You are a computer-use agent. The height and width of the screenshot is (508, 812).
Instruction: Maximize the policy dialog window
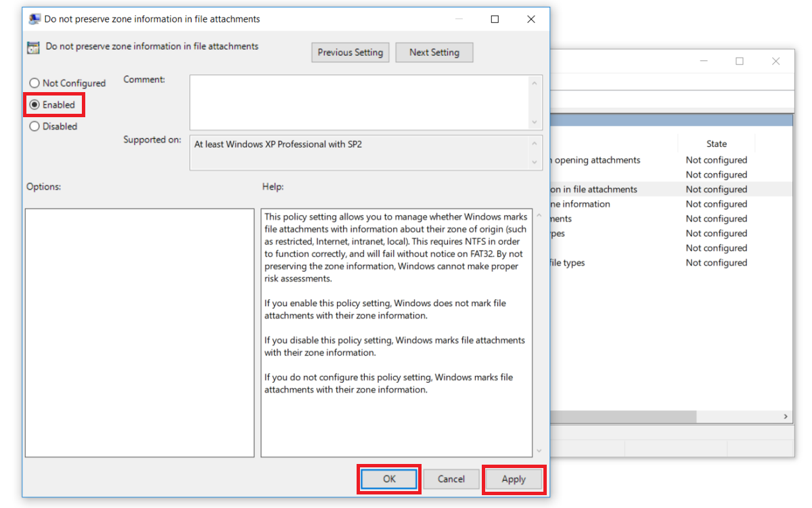pos(495,19)
